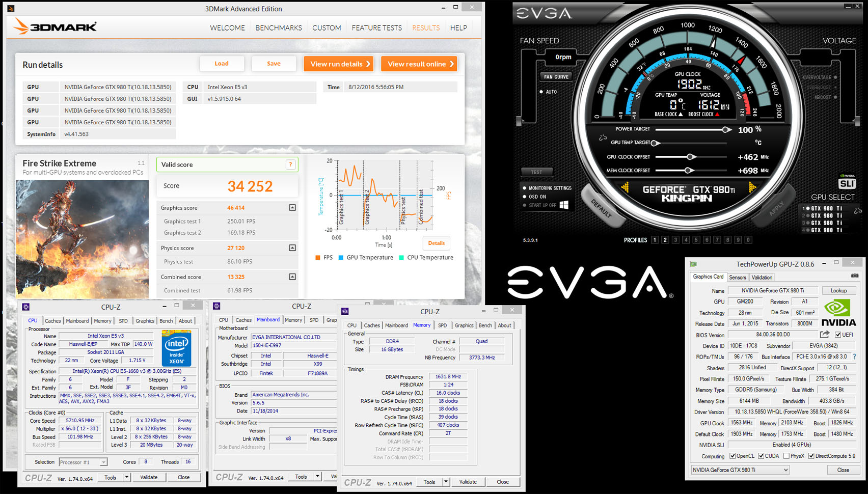Click the View result online button
Screen dimensions: 868x494
[419, 64]
